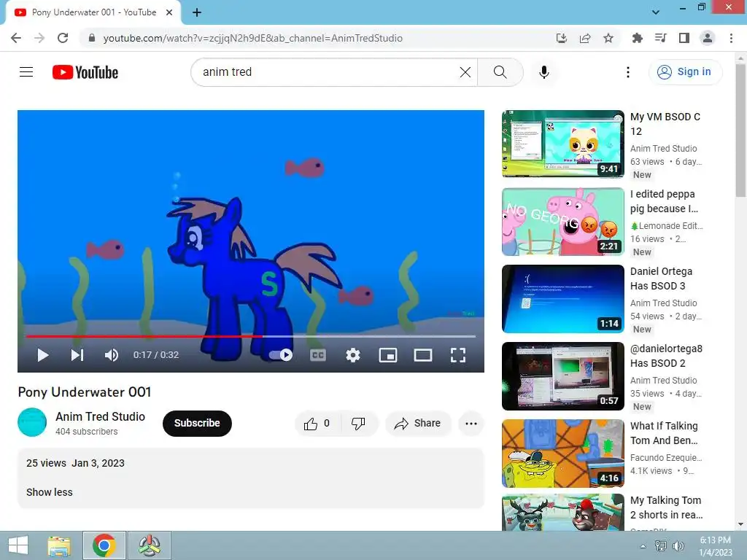The height and width of the screenshot is (560, 747).
Task: Reload the page
Action: coord(63,38)
